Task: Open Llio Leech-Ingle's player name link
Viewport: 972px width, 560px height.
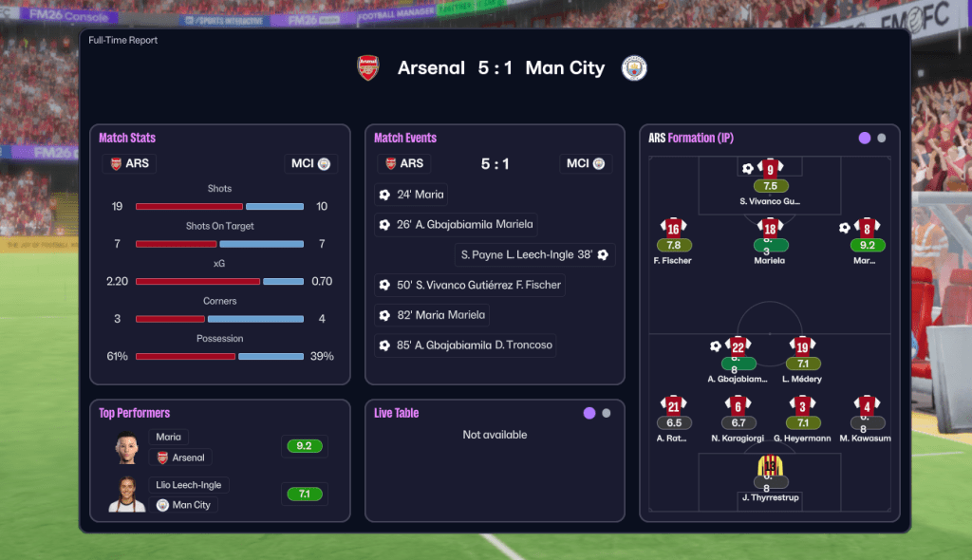Action: 189,485
